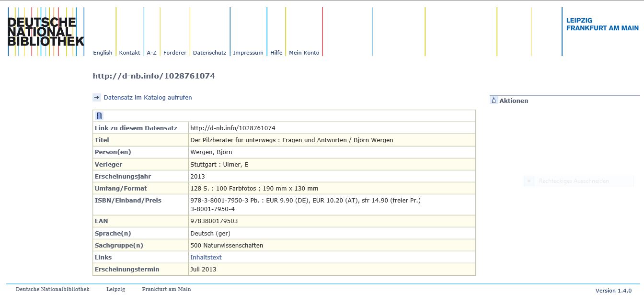The width and height of the screenshot is (644, 304).
Task: Open the Datenschutz page
Action: [x=209, y=53]
